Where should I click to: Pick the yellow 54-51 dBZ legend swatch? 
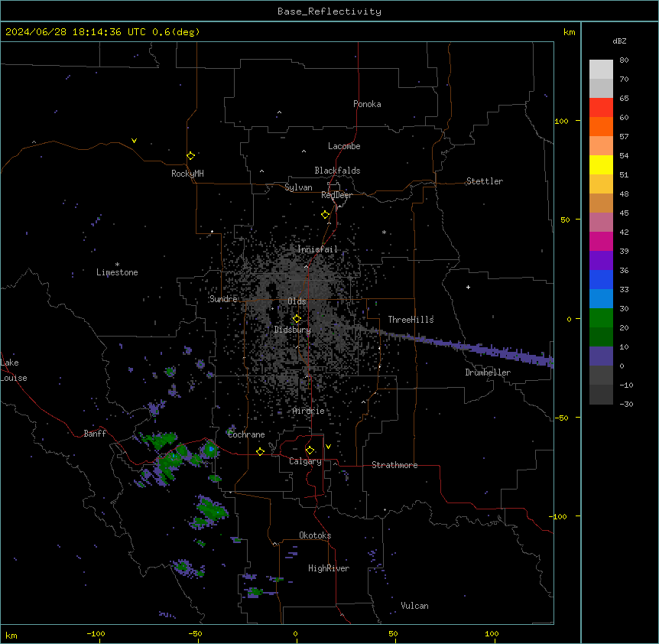[x=601, y=164]
